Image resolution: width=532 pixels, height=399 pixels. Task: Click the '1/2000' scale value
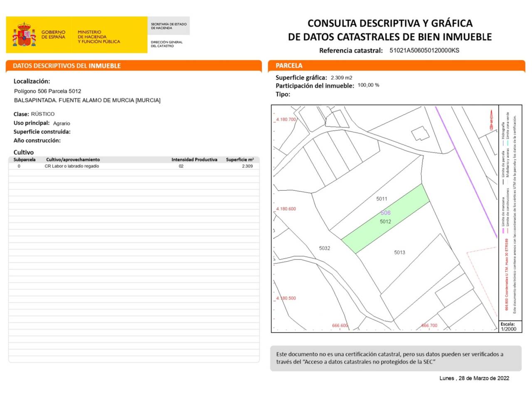[x=508, y=329]
